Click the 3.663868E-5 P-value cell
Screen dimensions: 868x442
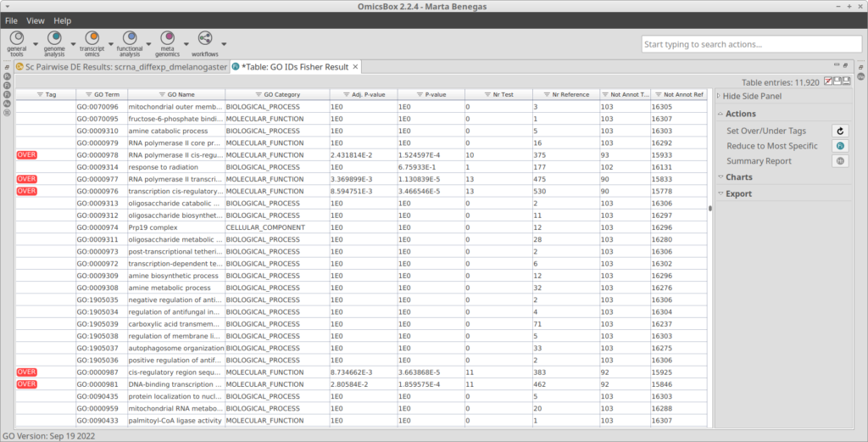[x=431, y=372]
